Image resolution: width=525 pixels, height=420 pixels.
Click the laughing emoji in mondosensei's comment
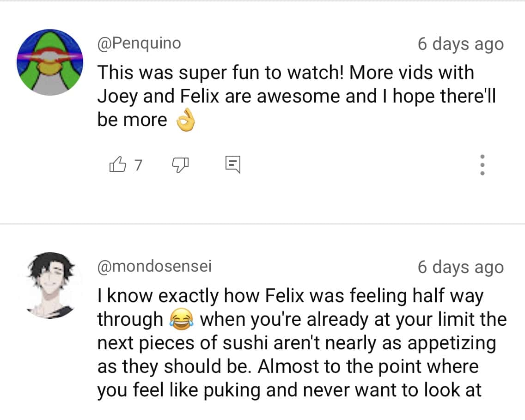click(181, 320)
